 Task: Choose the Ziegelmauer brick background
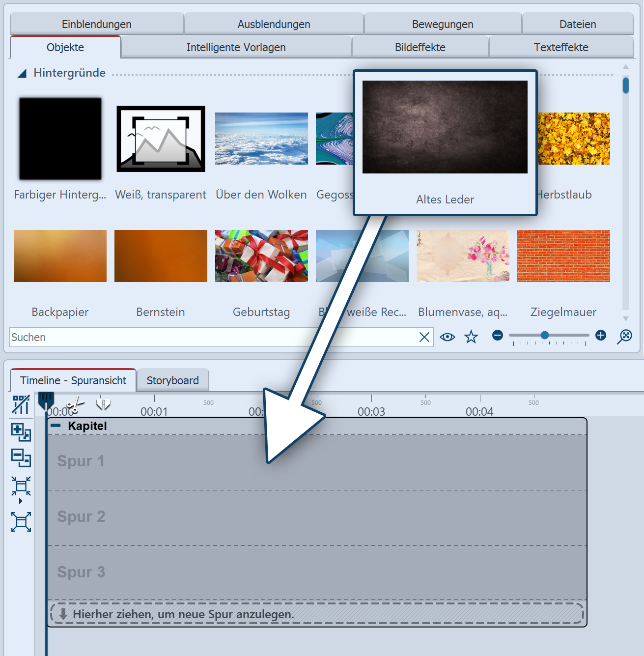coord(563,256)
